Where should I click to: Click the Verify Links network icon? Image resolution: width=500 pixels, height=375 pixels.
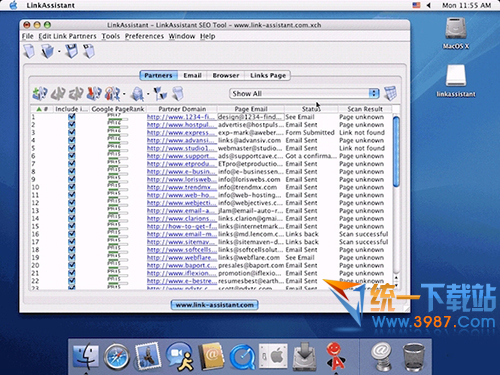point(160,94)
